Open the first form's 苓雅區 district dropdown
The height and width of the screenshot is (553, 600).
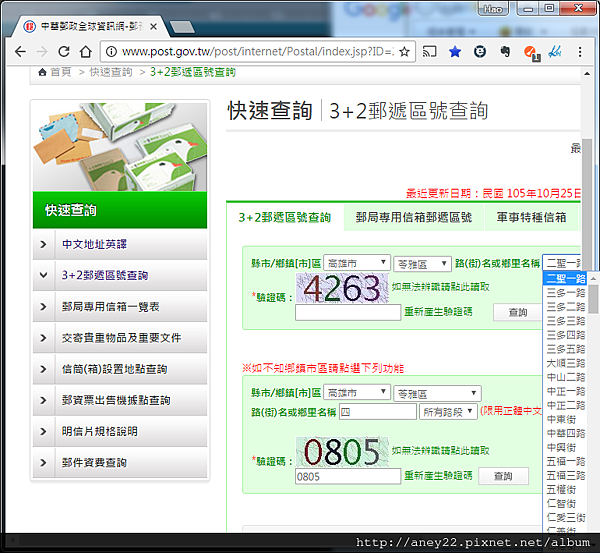click(x=422, y=264)
